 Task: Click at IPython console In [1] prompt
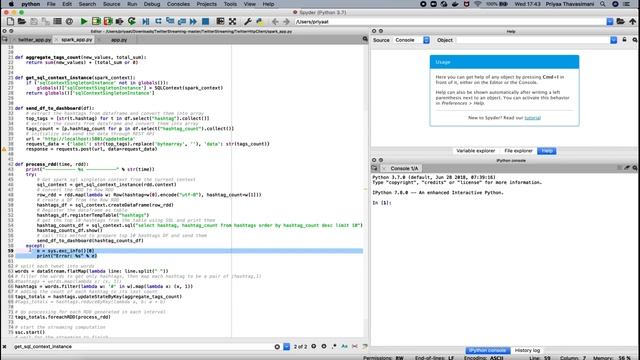tap(382, 203)
